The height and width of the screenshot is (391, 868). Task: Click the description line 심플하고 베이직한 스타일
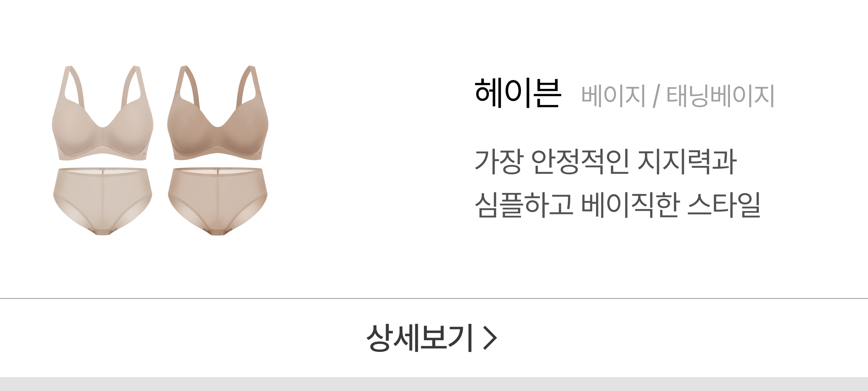(617, 205)
